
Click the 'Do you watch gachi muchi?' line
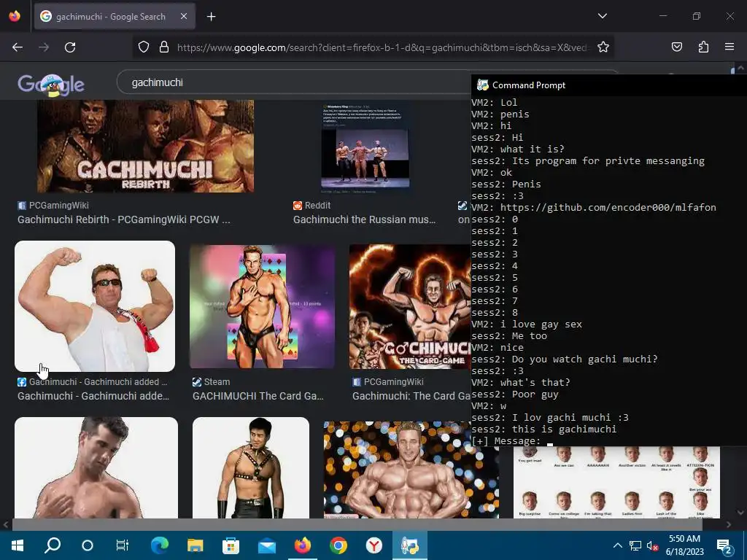[x=565, y=359]
